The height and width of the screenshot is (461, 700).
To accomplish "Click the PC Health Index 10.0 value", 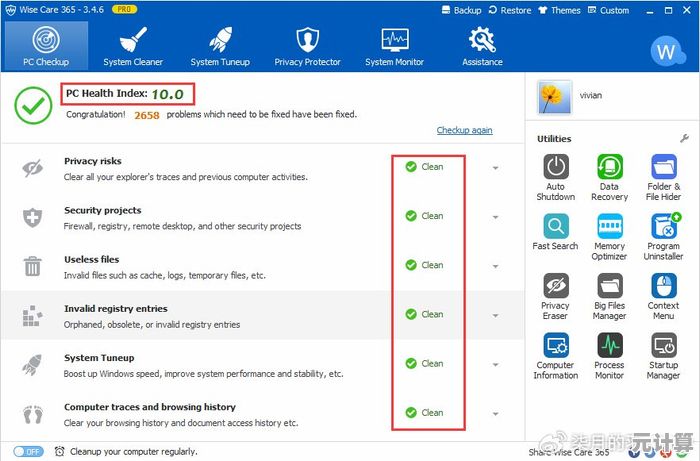I will [x=167, y=94].
